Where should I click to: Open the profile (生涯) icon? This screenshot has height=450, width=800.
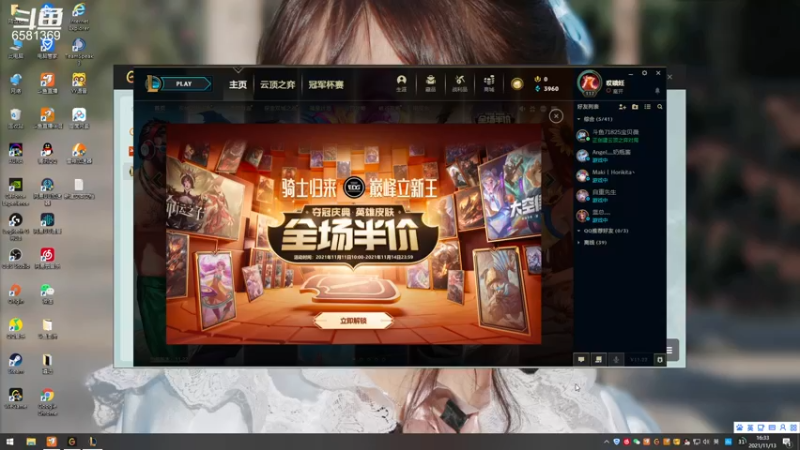click(402, 83)
